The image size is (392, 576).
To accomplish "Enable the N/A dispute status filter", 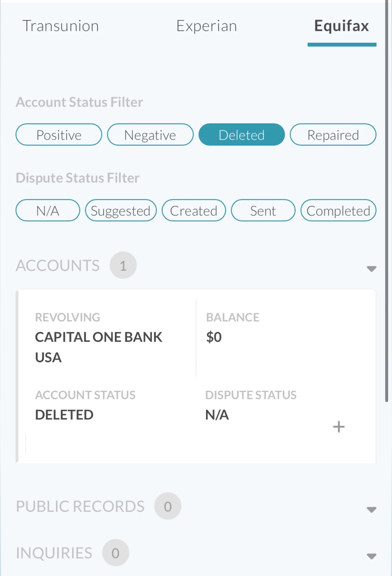I will 48,211.
